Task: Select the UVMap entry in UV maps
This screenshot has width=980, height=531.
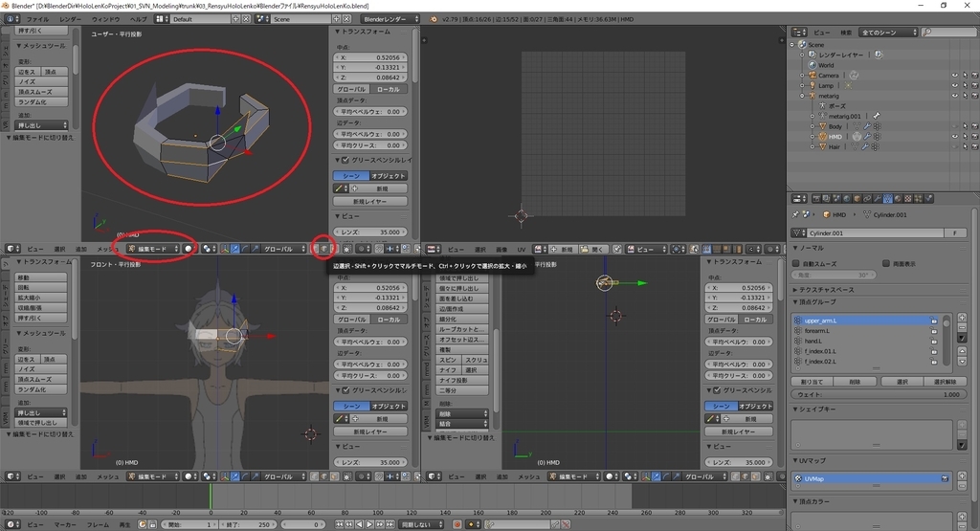Action: coord(872,478)
